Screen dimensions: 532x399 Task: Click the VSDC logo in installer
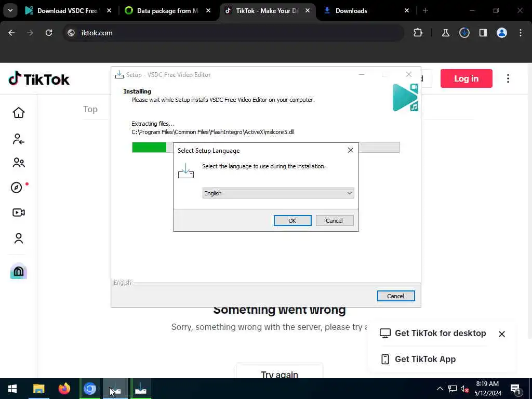[x=405, y=97]
